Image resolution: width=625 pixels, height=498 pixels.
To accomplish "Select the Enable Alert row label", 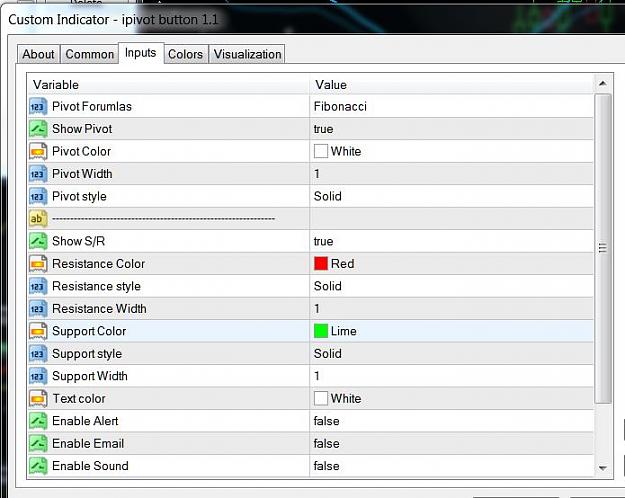I will pyautogui.click(x=85, y=421).
